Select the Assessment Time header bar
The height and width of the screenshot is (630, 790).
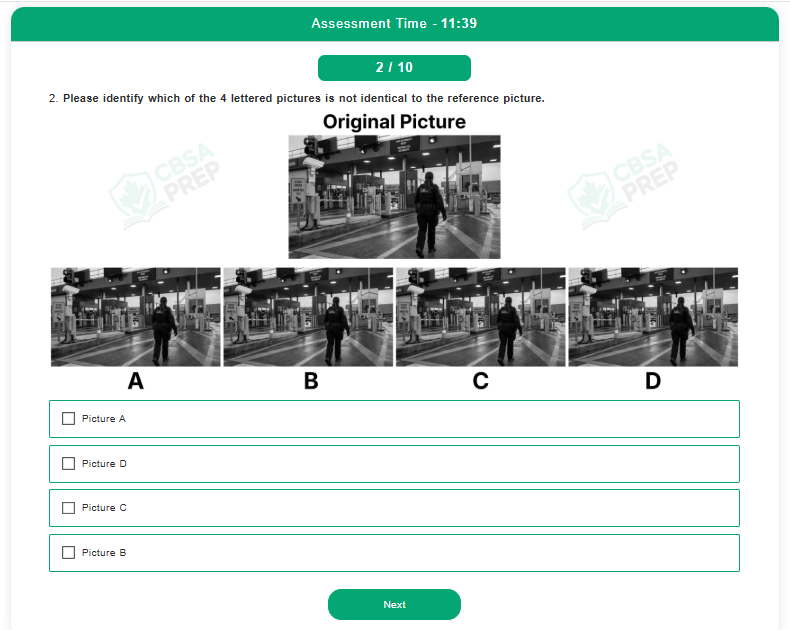pos(394,24)
